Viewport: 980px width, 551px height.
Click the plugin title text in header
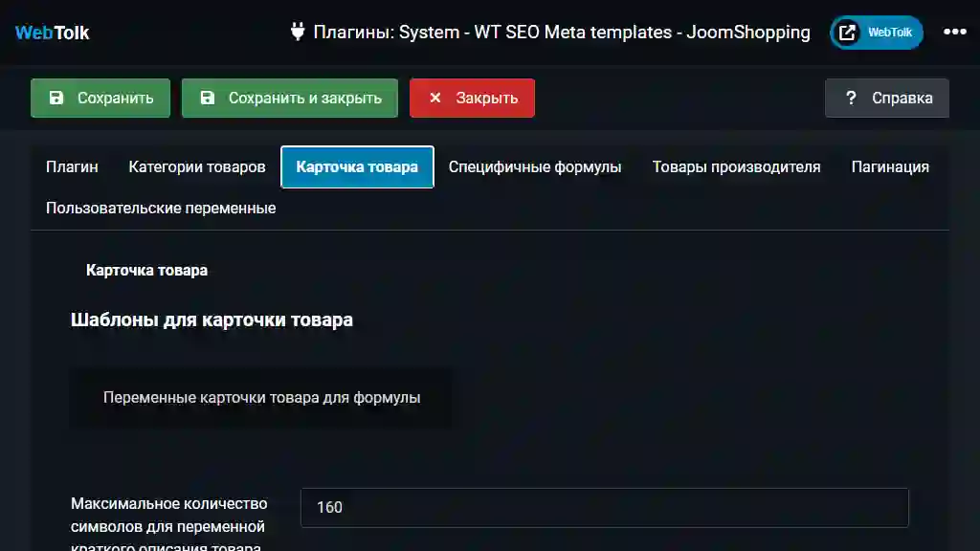561,32
